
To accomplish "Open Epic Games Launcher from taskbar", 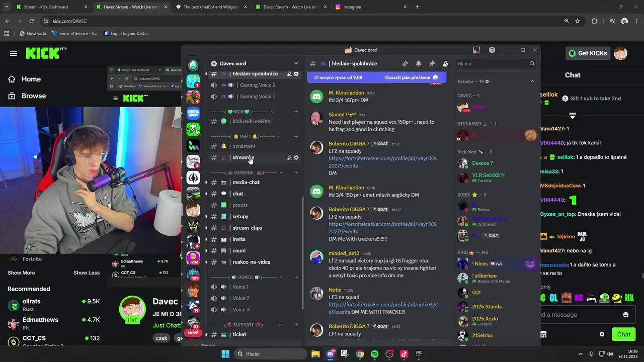I will pos(419,354).
